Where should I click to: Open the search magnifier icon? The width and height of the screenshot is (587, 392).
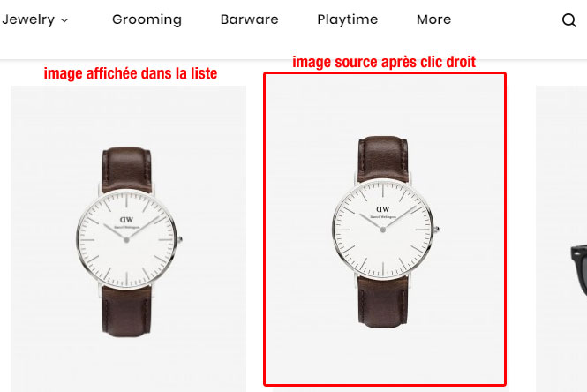[569, 19]
